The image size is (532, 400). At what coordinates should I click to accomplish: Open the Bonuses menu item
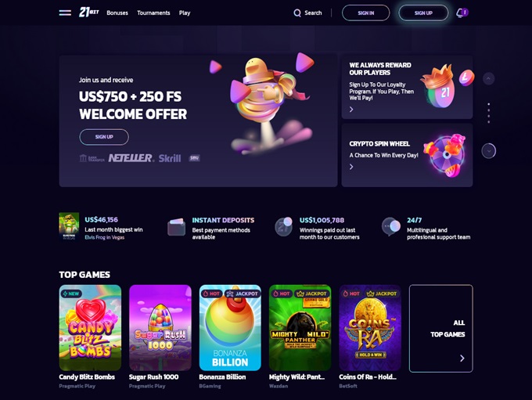[117, 13]
